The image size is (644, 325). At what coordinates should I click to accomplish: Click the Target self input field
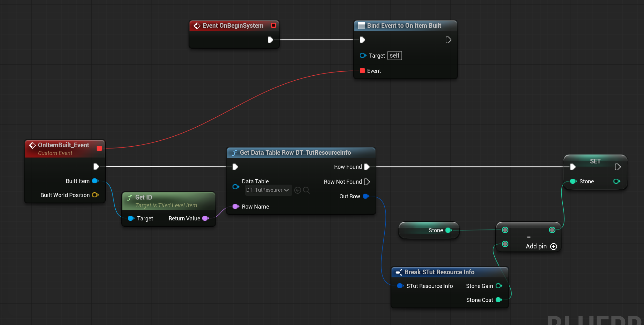395,56
